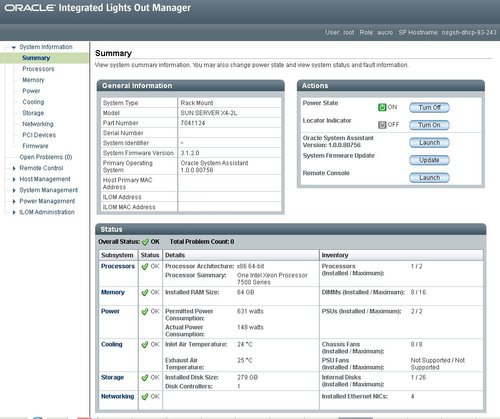Expand the ILOM Administration tree node

click(14, 212)
